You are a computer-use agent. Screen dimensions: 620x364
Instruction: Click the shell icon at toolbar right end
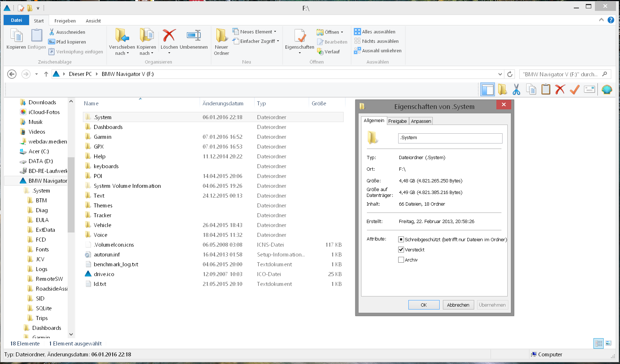(x=607, y=89)
